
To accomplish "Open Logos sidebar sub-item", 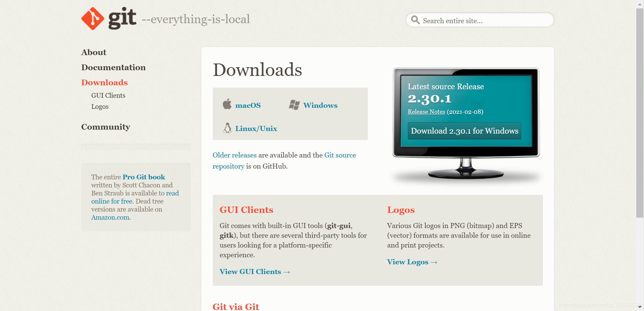I will coord(100,106).
